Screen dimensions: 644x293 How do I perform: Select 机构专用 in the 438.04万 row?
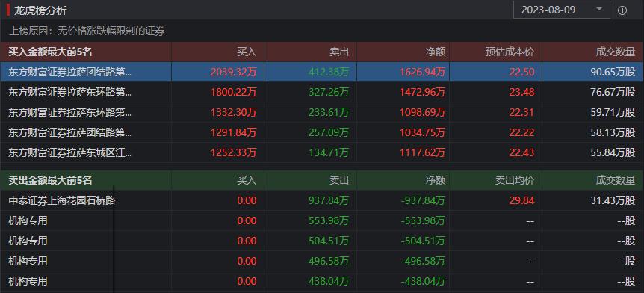(28, 281)
